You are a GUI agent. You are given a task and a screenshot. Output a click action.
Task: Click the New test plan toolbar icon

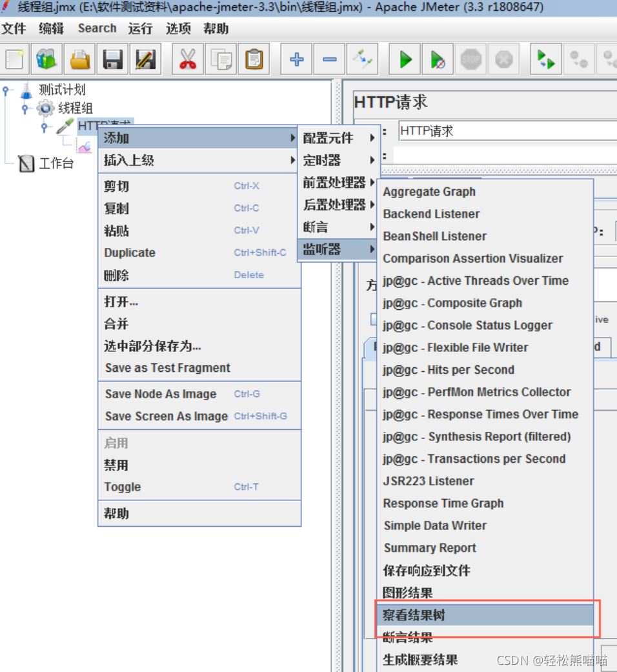(15, 59)
